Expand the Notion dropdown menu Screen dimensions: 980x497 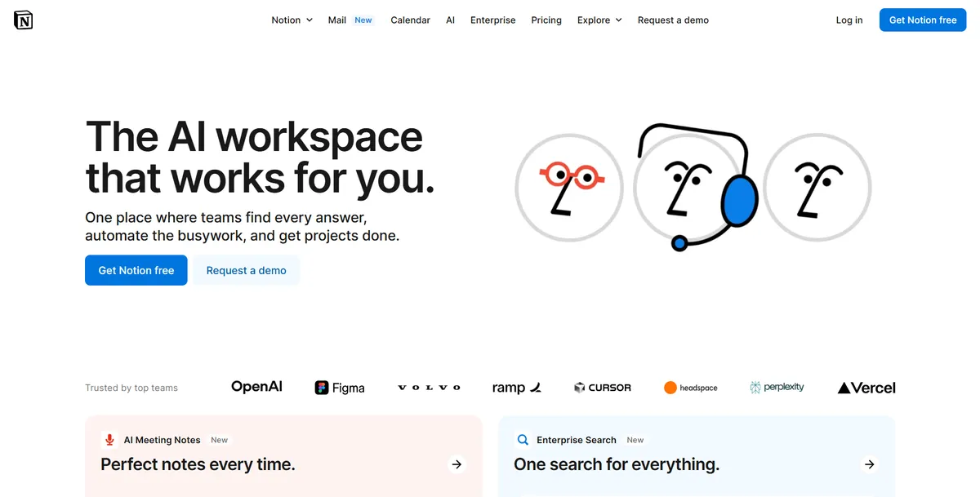tap(292, 20)
